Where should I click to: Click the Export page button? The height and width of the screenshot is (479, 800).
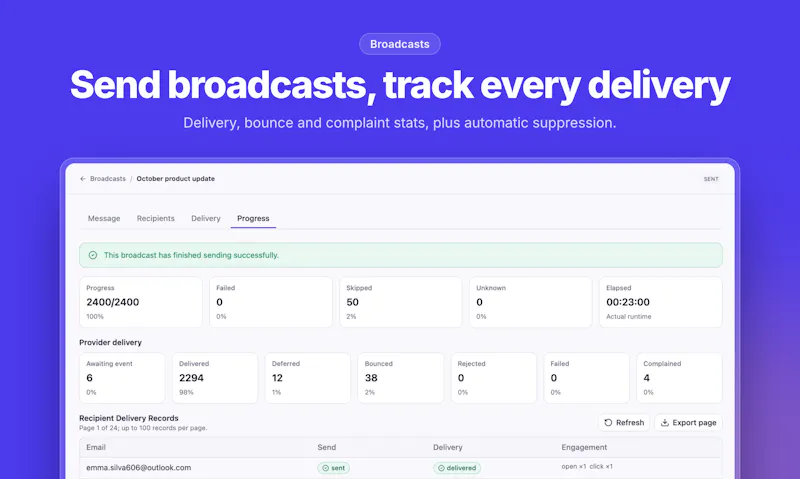click(x=688, y=422)
